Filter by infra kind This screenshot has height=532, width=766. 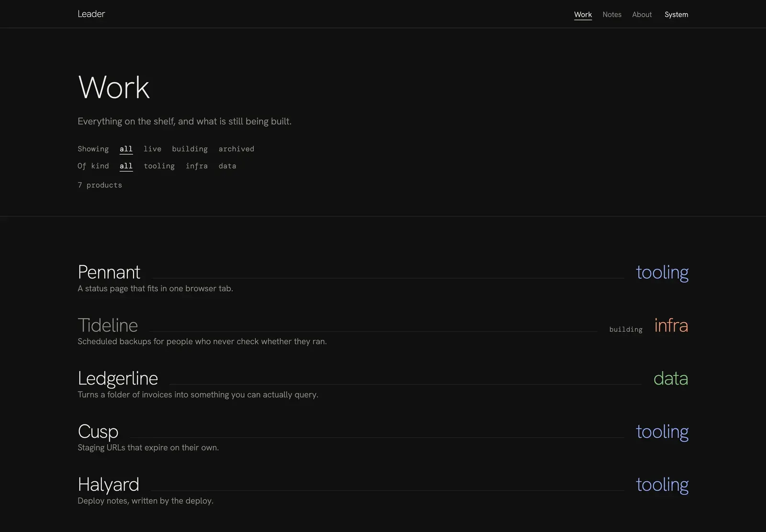tap(196, 166)
